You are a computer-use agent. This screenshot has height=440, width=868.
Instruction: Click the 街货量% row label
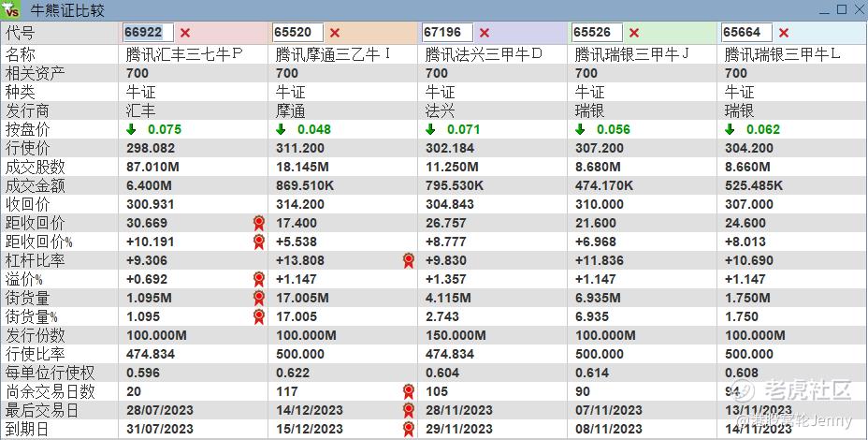coord(32,317)
